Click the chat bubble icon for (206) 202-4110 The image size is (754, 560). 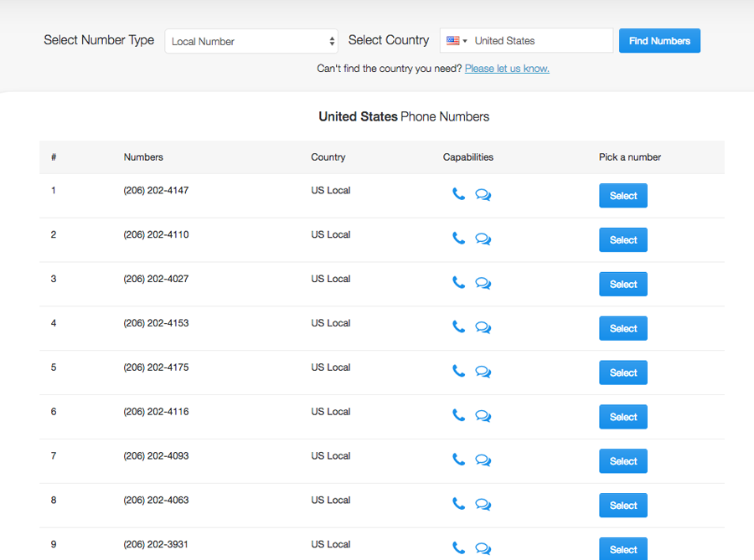coord(483,238)
